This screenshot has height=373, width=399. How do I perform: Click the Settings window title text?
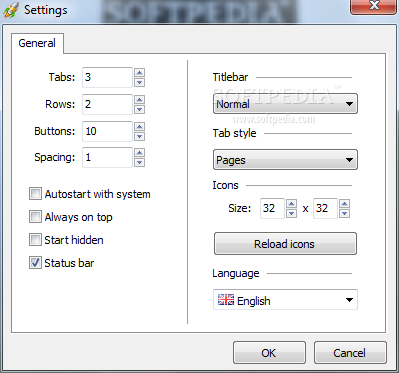pos(46,10)
